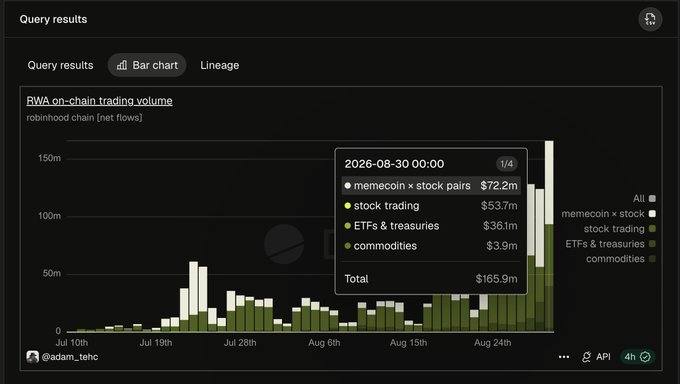Viewport: 680px width, 384px height.
Task: Open the API button label
Action: 603,357
